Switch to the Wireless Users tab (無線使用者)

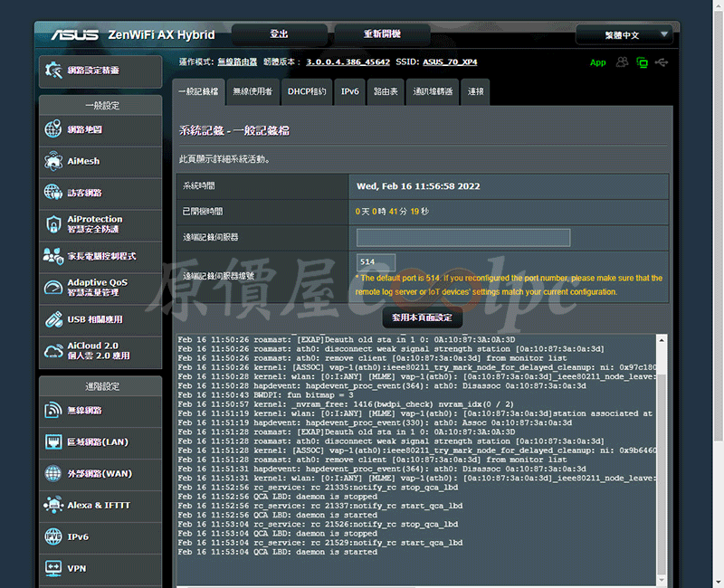coord(252,91)
